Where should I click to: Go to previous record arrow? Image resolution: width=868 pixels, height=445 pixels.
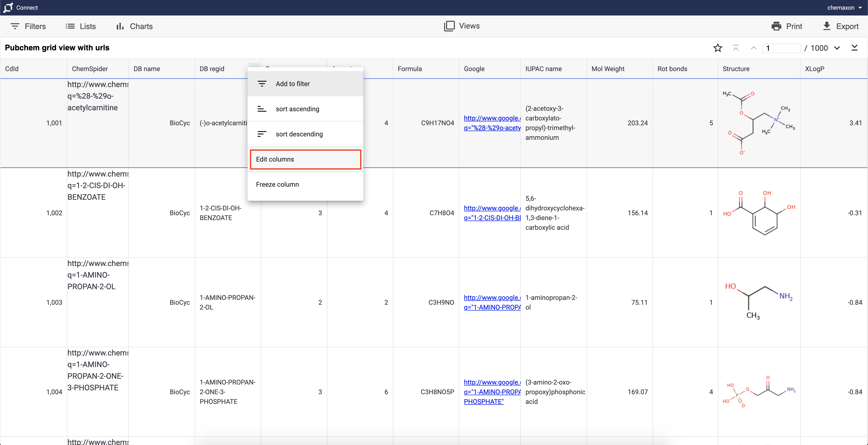point(753,48)
